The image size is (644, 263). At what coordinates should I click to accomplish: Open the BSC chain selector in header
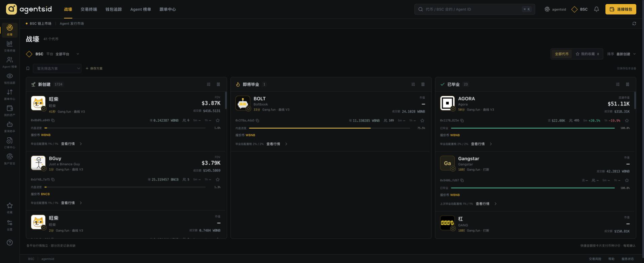tap(580, 9)
